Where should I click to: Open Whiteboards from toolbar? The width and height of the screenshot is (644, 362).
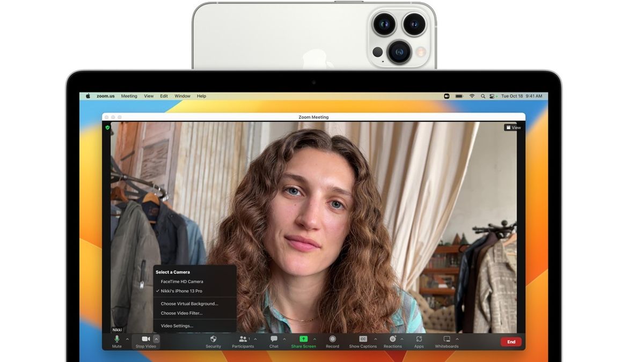447,342
